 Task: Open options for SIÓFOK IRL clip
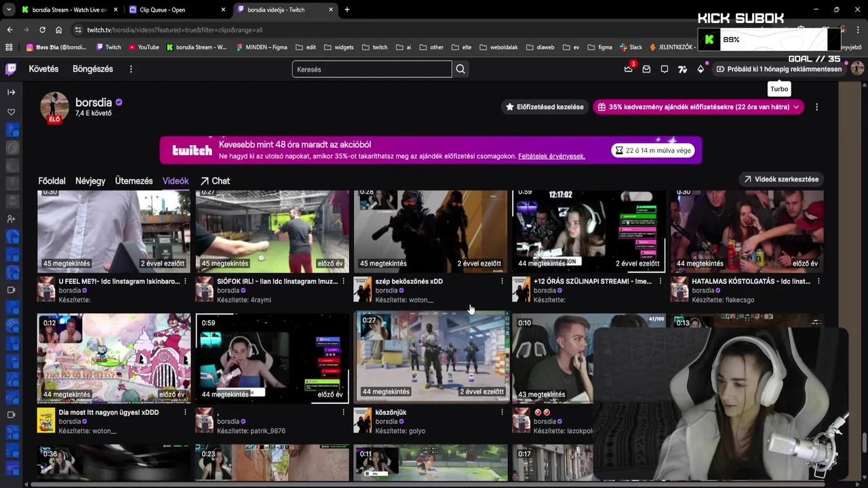(343, 281)
